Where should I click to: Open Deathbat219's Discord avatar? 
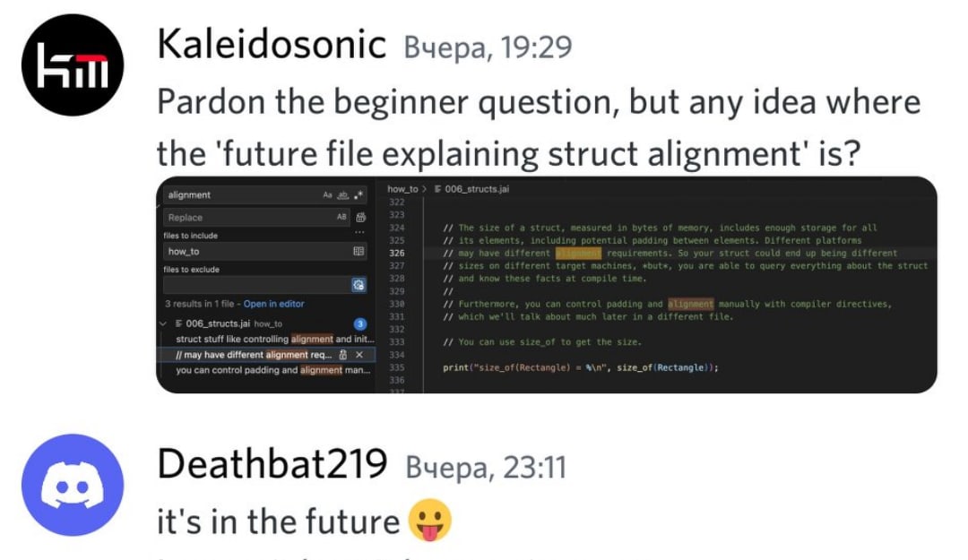coord(73,485)
